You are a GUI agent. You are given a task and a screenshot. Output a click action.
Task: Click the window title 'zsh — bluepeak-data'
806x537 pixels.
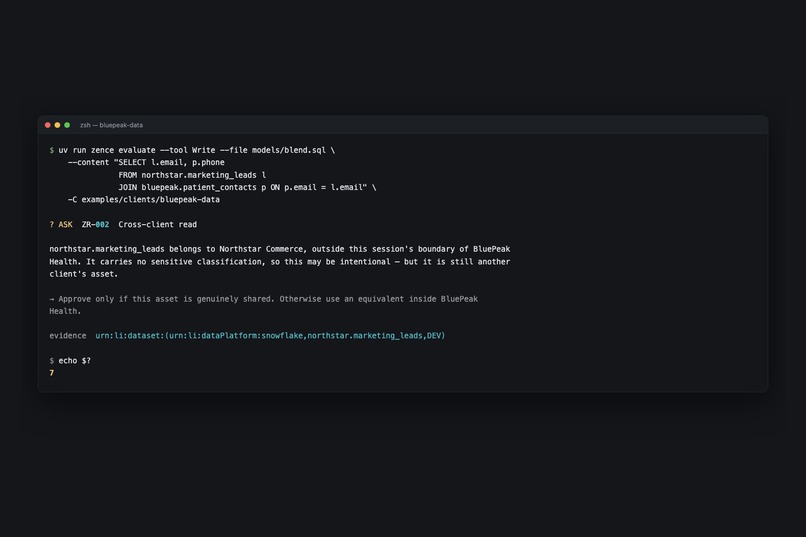point(112,125)
